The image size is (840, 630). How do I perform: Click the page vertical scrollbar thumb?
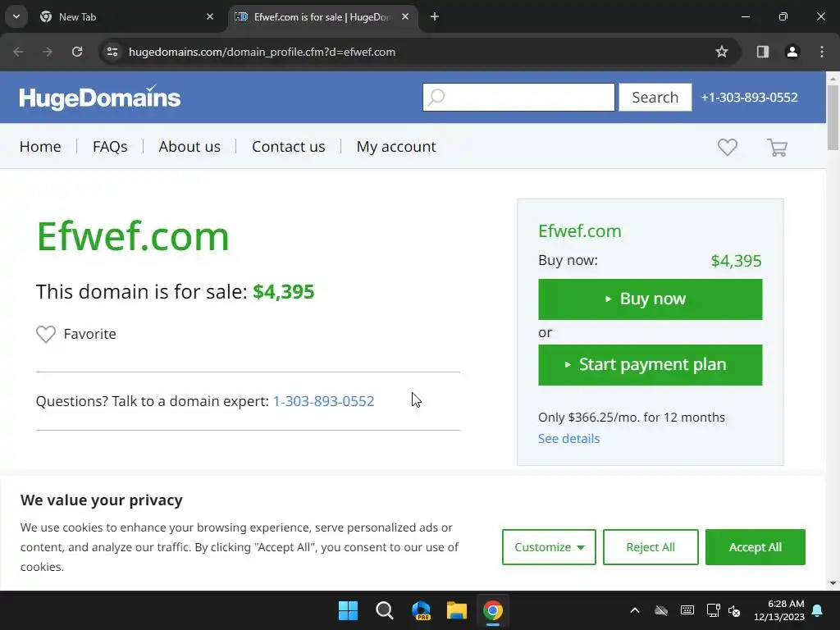[x=833, y=117]
